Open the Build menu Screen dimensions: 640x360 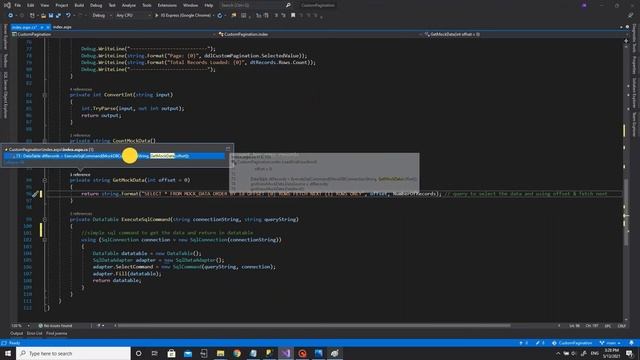pos(79,5)
